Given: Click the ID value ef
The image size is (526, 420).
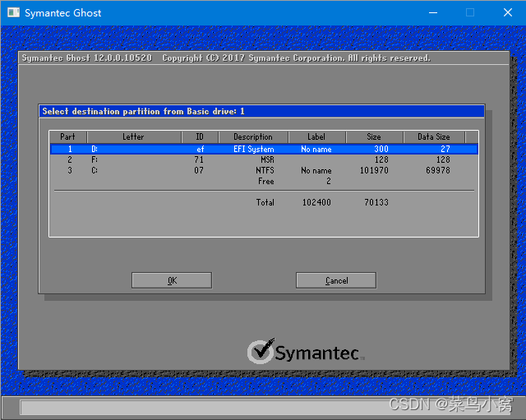Looking at the screenshot, I should (x=201, y=149).
